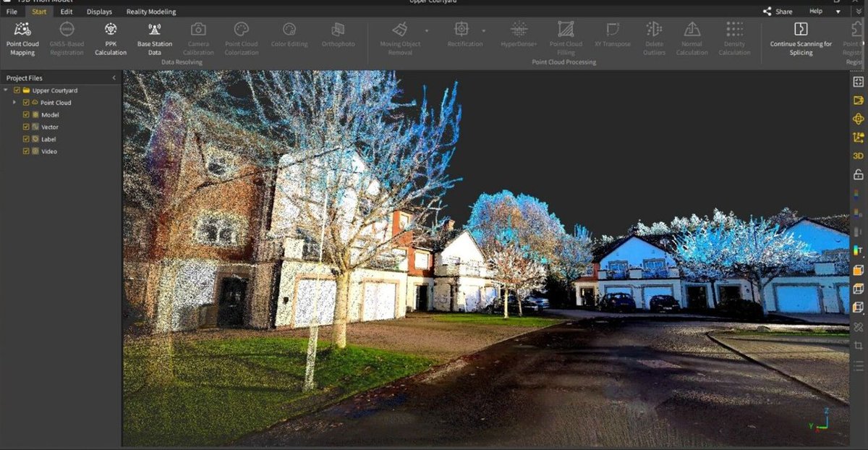868x450 pixels.
Task: Open Base Station Data
Action: tap(155, 38)
